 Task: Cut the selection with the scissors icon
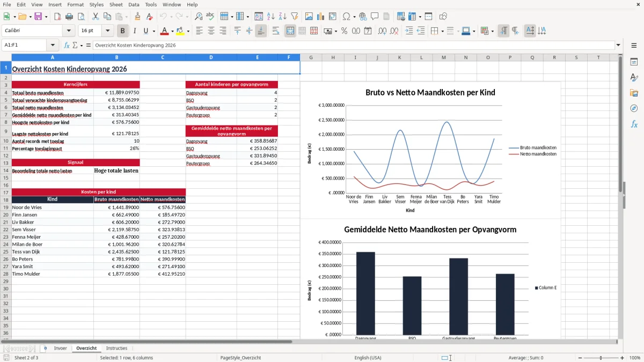coord(96,17)
